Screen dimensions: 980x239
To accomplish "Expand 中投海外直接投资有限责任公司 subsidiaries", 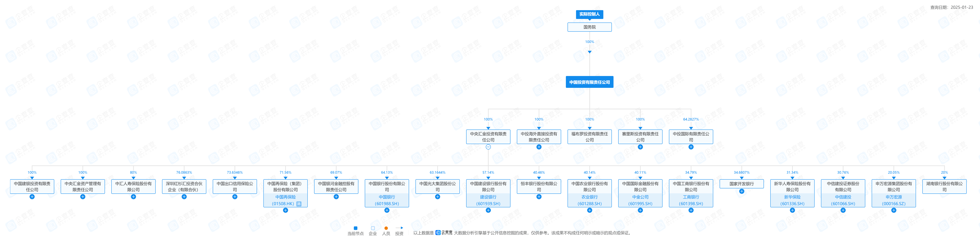I will click(x=539, y=147).
